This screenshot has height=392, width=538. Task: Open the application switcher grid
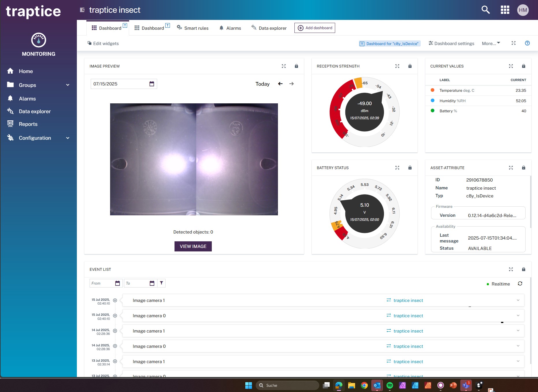(505, 10)
